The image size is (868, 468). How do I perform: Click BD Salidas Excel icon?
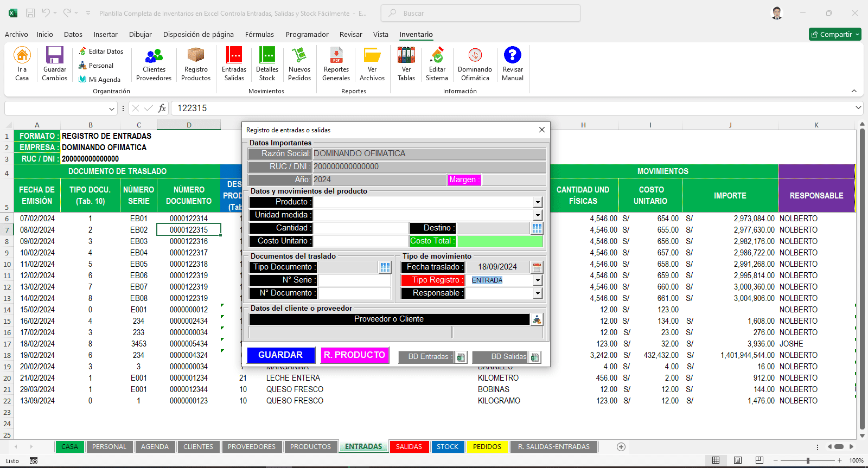(x=534, y=357)
